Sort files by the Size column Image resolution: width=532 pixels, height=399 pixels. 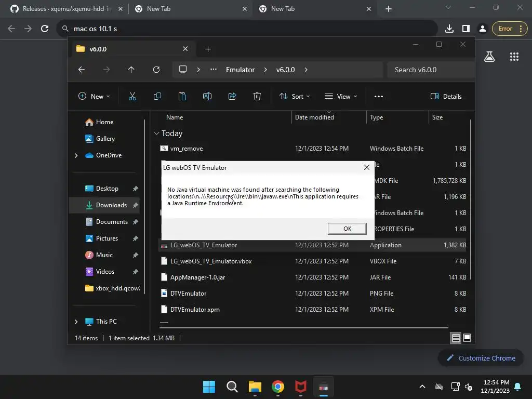[x=437, y=117]
